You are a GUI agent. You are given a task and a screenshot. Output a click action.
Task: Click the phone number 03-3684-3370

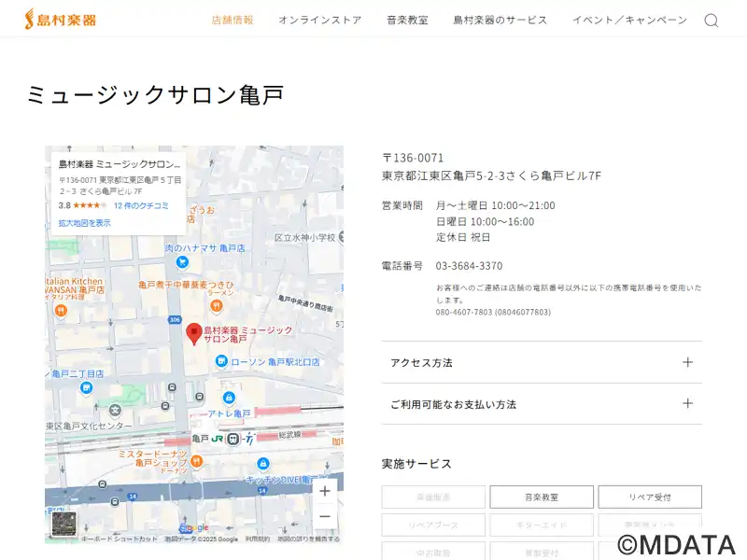469,266
